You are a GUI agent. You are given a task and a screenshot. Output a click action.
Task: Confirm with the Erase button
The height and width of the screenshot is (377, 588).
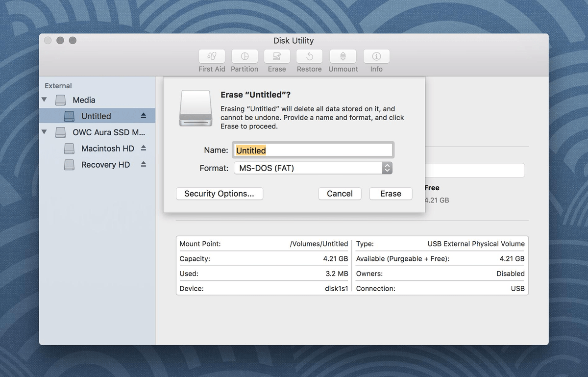[391, 194]
